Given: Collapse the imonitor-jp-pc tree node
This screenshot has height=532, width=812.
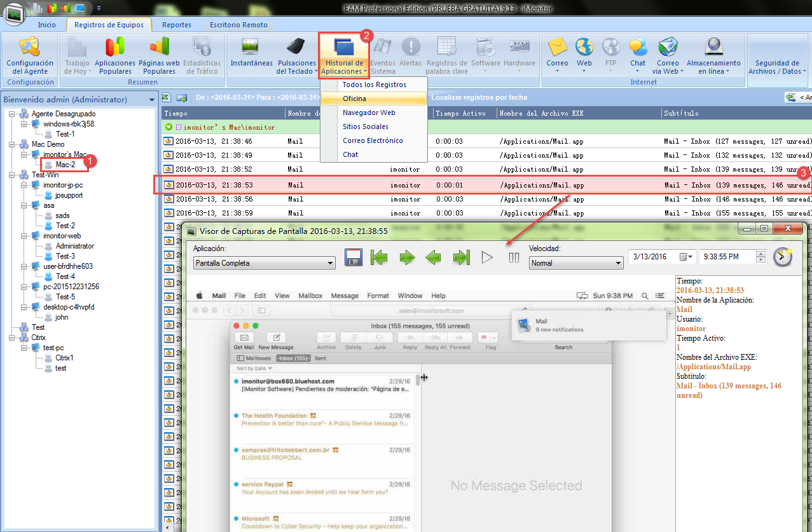Looking at the screenshot, I should pos(25,185).
